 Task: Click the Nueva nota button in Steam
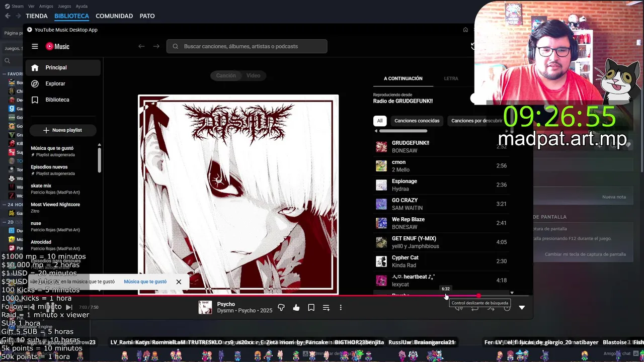coord(614,197)
